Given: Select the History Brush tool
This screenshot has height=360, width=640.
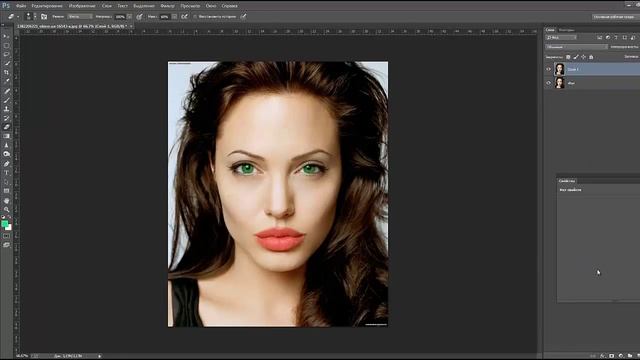Looking at the screenshot, I should pos(7,118).
